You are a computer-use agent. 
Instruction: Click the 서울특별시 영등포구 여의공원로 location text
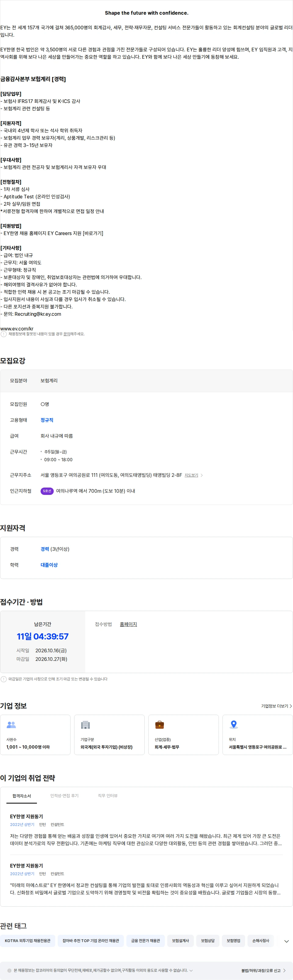258,747
